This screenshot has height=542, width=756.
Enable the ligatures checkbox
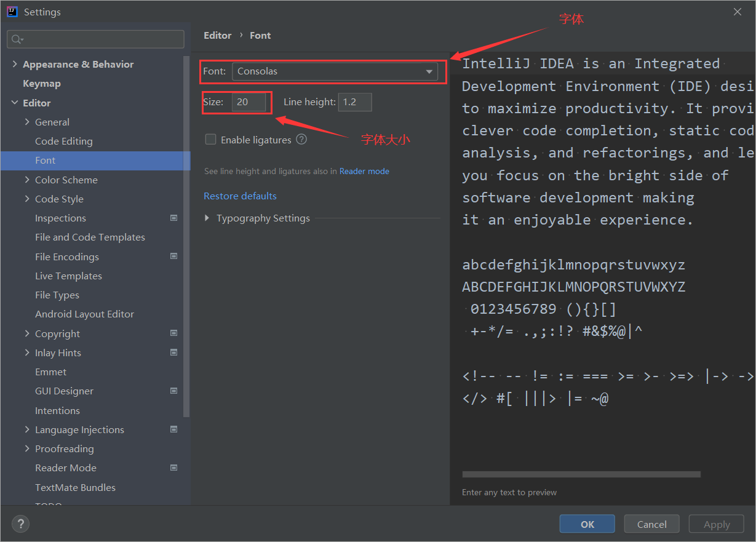coord(210,140)
